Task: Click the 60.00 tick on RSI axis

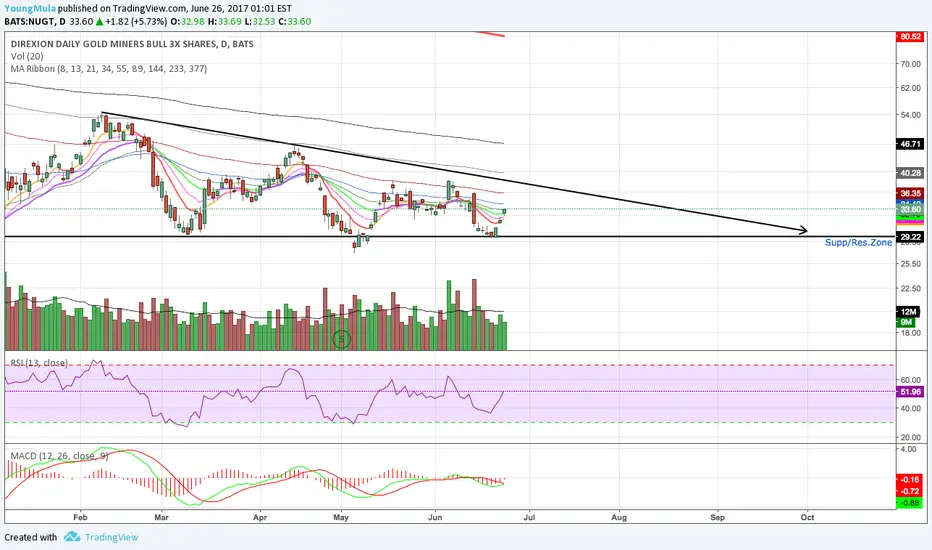Action: pyautogui.click(x=911, y=380)
